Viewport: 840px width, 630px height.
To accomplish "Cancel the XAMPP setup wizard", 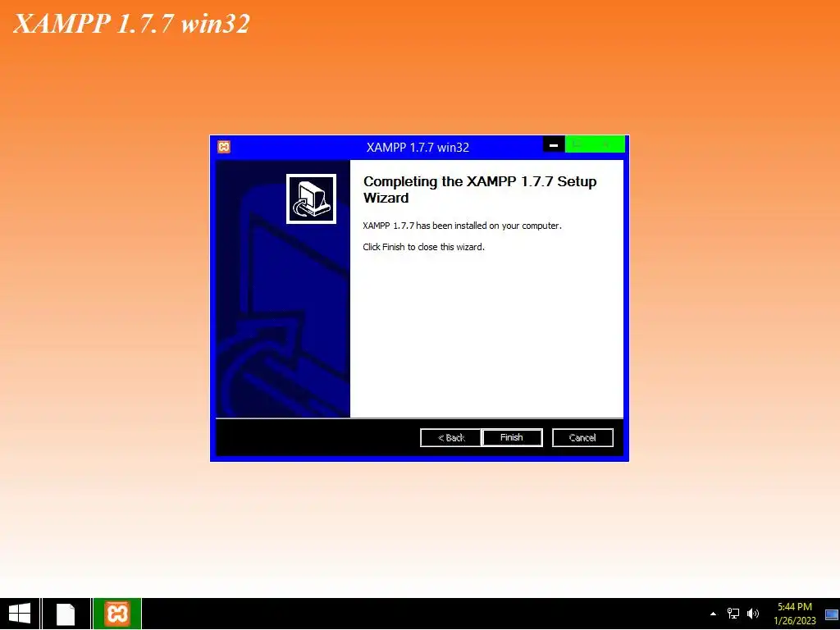I will coord(582,437).
